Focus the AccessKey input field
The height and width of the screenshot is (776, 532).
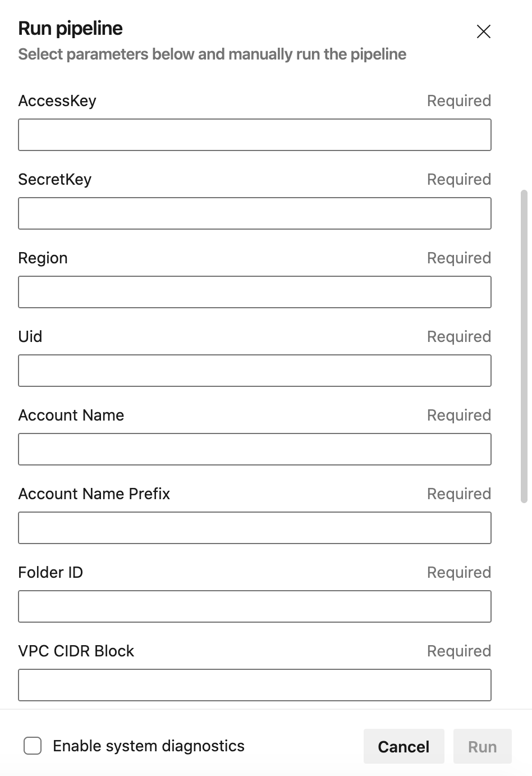(255, 135)
